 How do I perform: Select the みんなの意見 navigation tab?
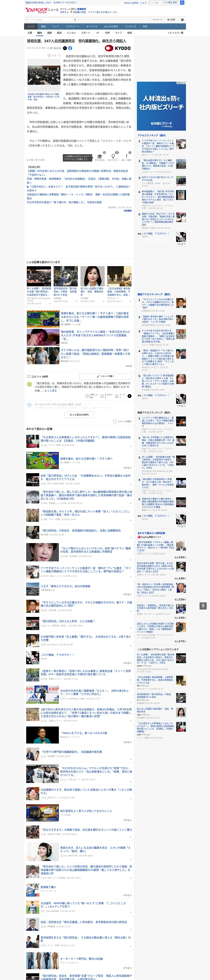pyautogui.click(x=111, y=27)
